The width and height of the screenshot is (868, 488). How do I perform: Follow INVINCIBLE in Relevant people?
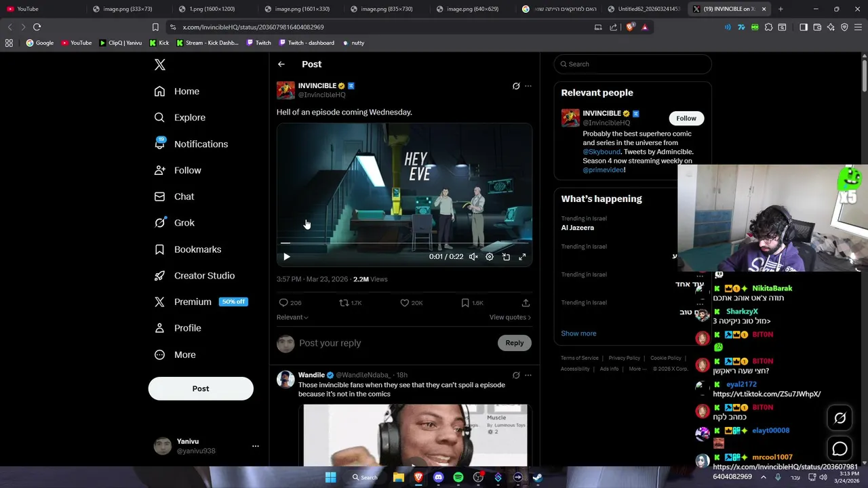pyautogui.click(x=686, y=119)
